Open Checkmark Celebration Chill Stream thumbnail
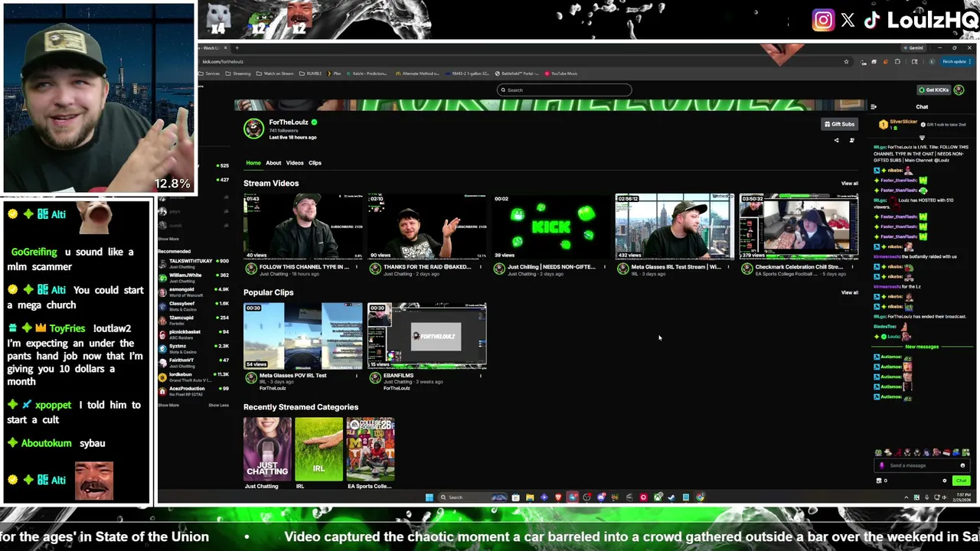Viewport: 980px width, 551px height. pos(799,227)
